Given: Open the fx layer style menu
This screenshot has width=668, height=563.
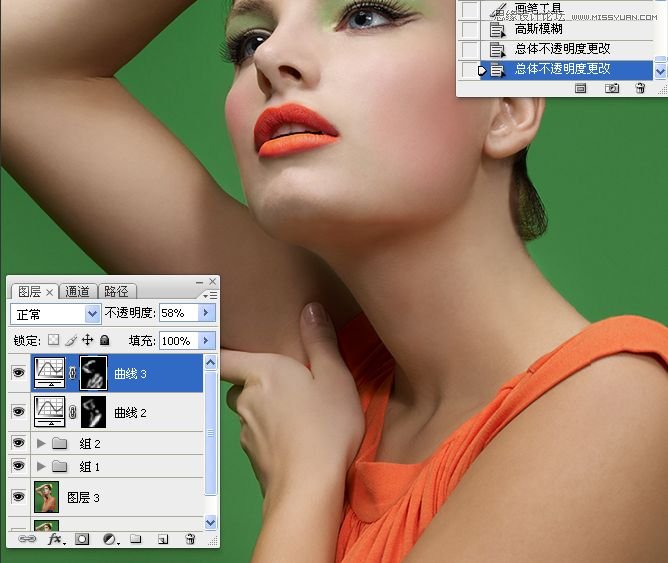Looking at the screenshot, I should (x=55, y=539).
